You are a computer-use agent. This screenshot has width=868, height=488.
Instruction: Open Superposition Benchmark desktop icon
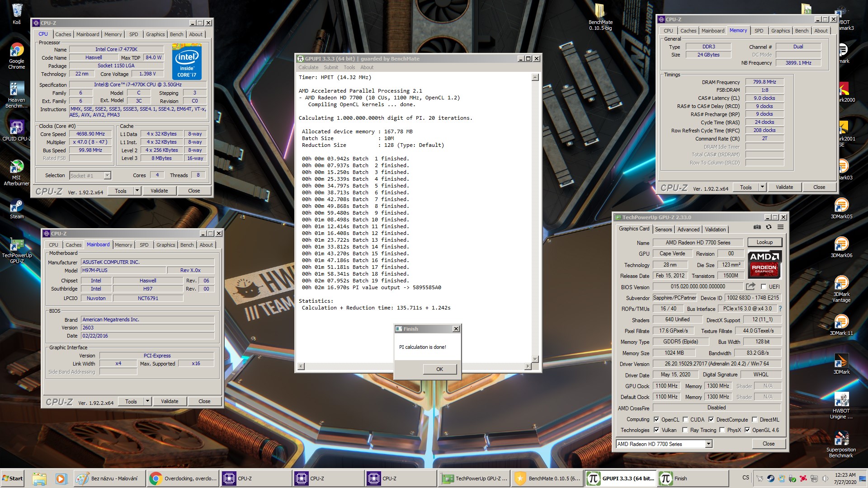click(x=841, y=445)
